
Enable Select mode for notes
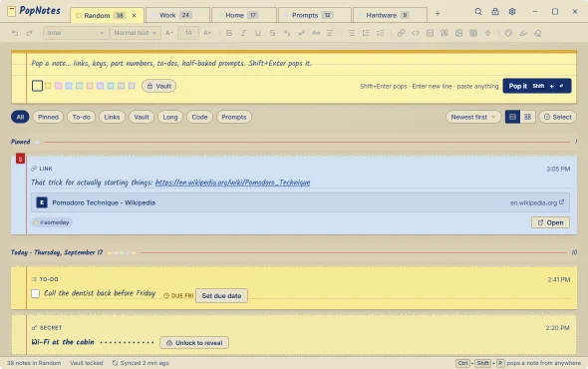click(558, 117)
